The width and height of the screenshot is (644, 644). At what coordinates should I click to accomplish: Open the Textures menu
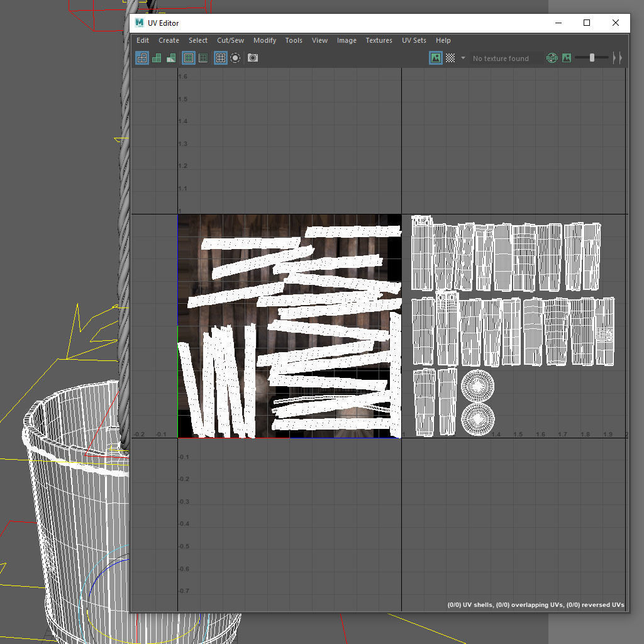379,40
